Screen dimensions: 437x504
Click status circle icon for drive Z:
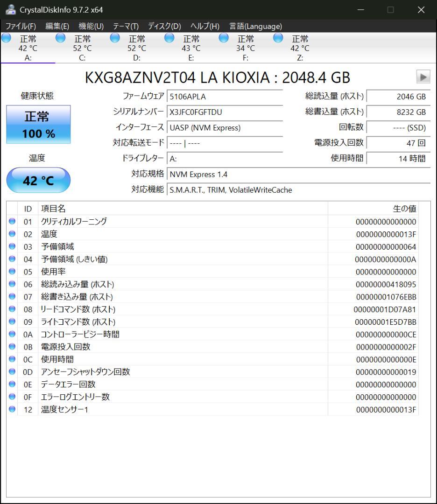278,38
